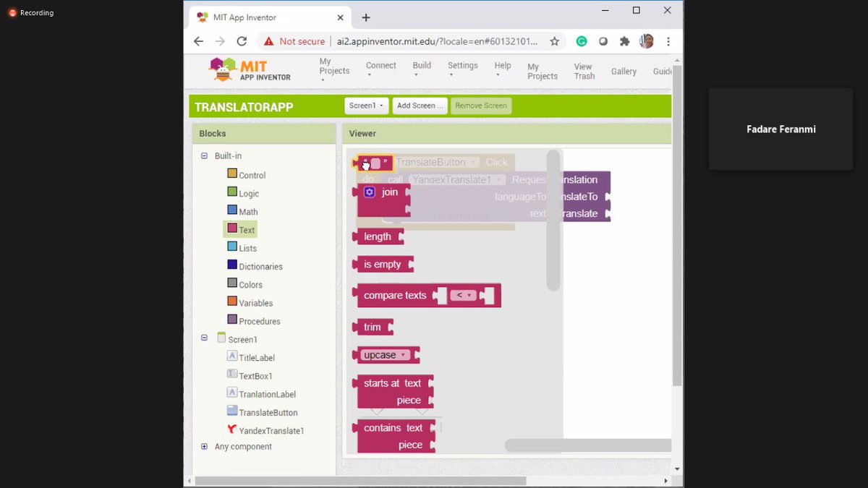
Task: Open the Help menu
Action: [502, 69]
